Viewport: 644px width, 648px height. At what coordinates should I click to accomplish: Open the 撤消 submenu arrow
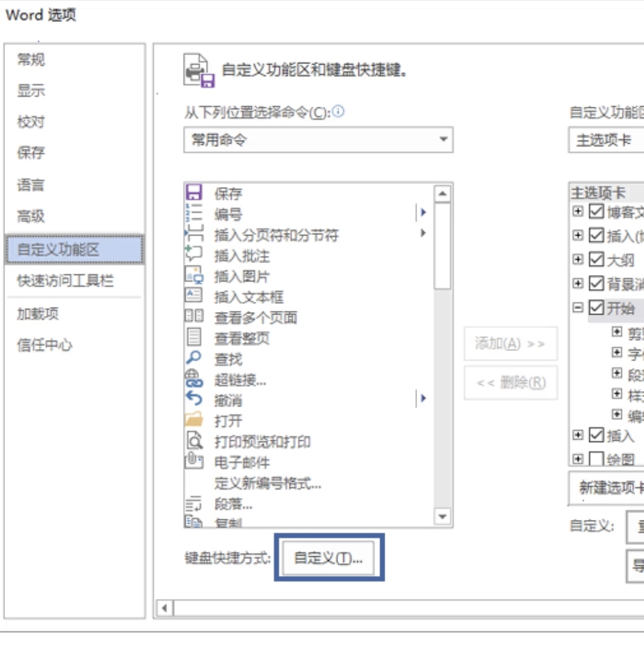tap(423, 398)
